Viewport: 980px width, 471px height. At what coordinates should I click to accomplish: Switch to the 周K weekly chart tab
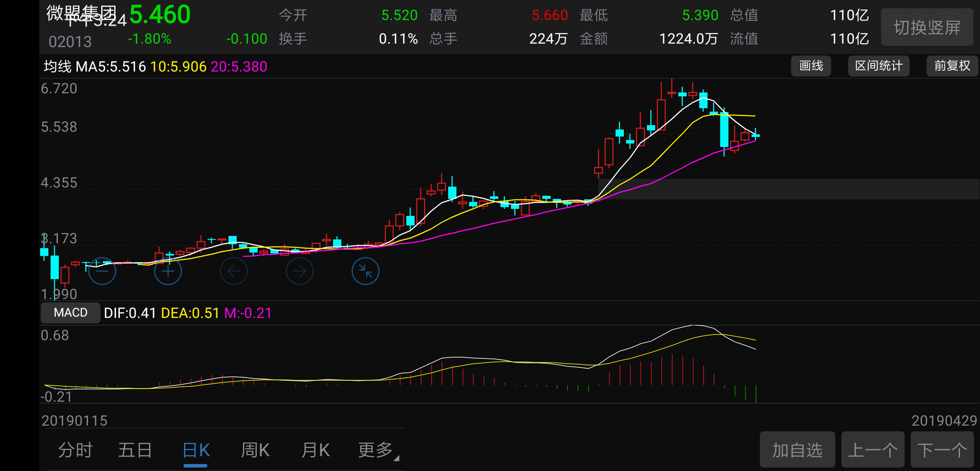click(255, 450)
